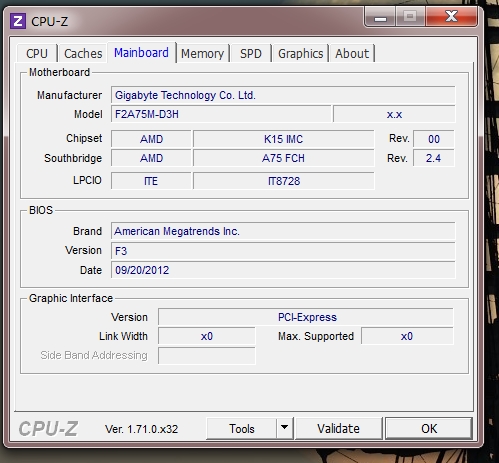Click the Southbridge Rev. value 2.4
The height and width of the screenshot is (463, 499).
click(x=434, y=158)
